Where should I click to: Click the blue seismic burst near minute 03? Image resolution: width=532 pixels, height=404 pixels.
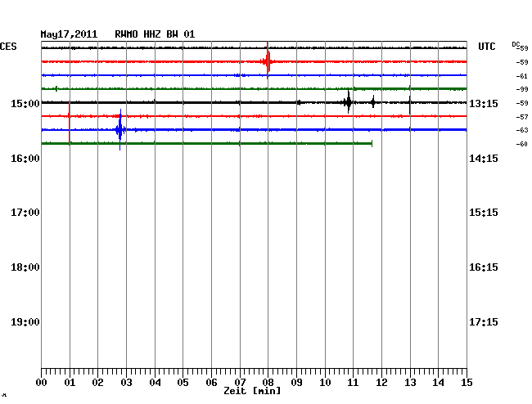[x=120, y=129]
